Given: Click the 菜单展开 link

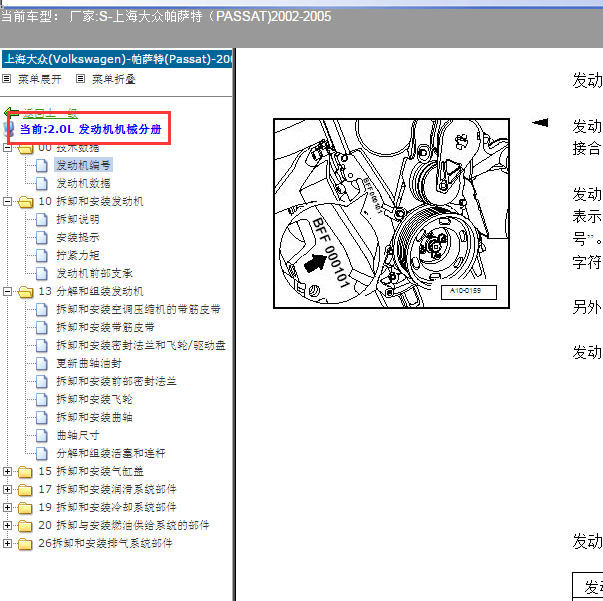Looking at the screenshot, I should (40, 79).
